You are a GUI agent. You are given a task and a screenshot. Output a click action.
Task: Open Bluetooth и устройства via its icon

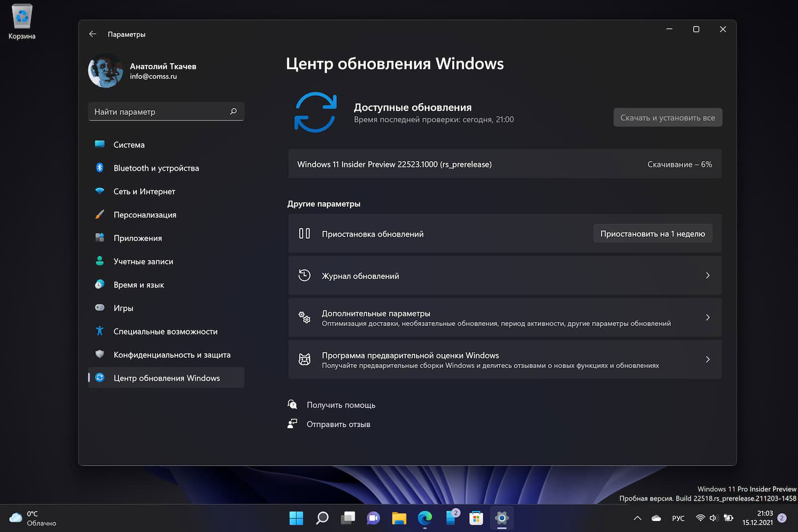[100, 168]
